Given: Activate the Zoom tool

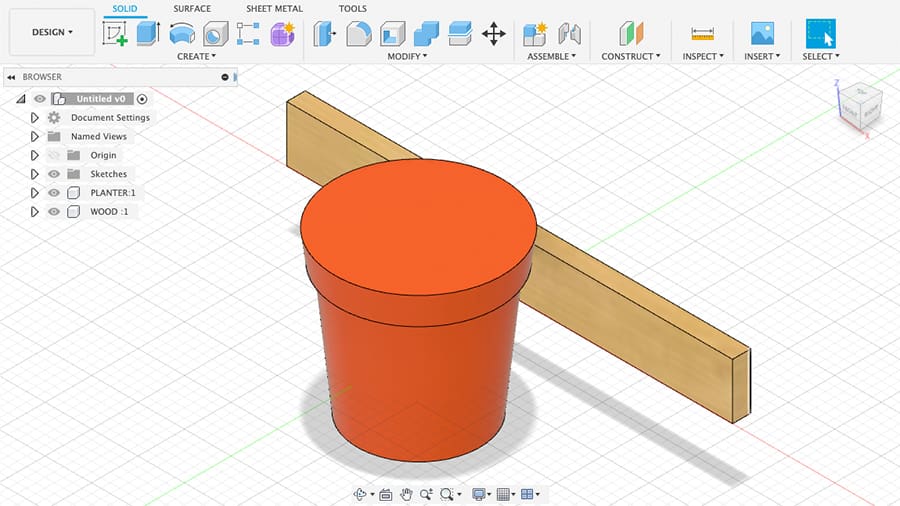Looking at the screenshot, I should coord(426,494).
